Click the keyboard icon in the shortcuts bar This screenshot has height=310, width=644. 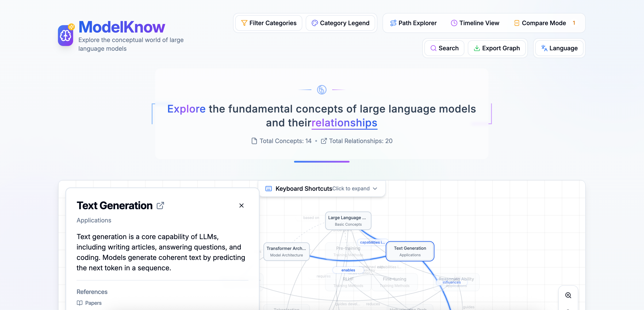coord(268,189)
